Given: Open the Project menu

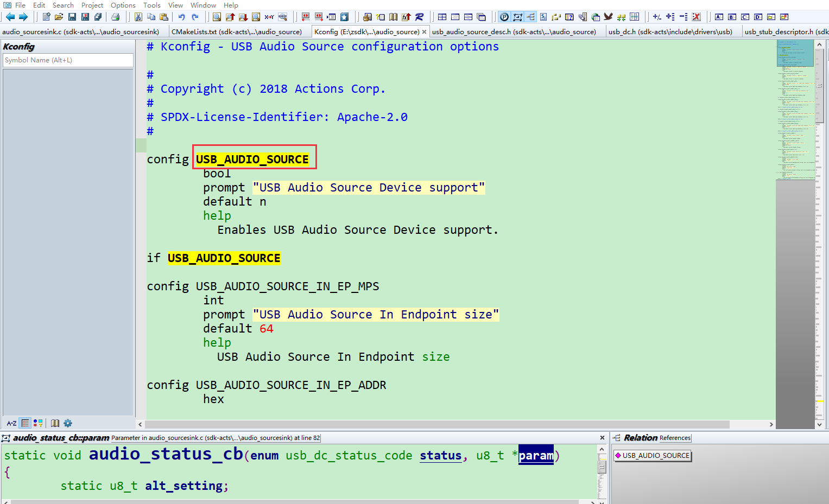Looking at the screenshot, I should point(92,5).
